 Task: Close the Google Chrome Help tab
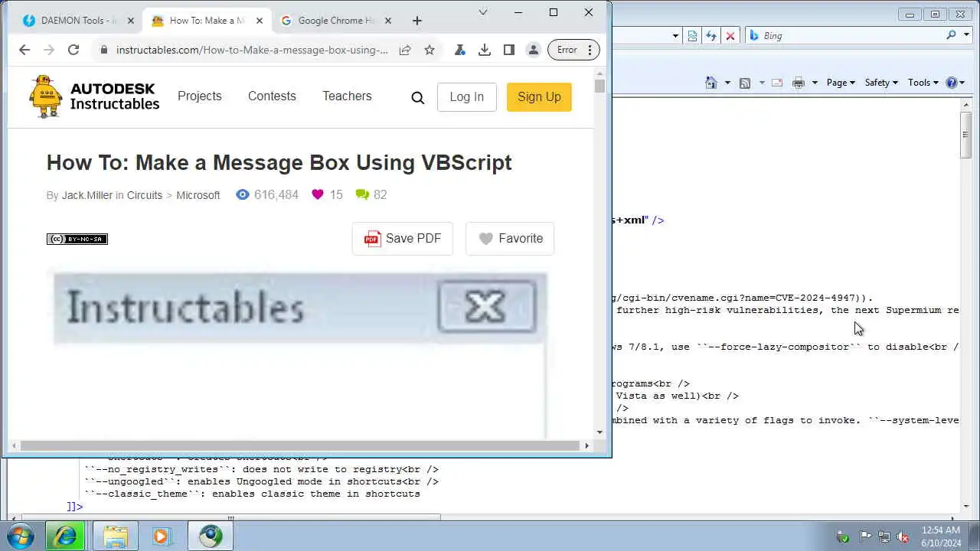[388, 21]
